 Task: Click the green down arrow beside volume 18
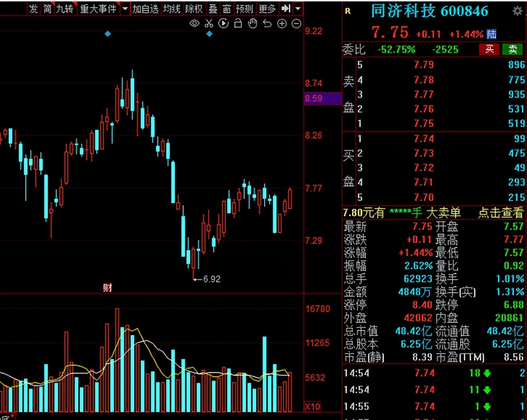(x=487, y=373)
